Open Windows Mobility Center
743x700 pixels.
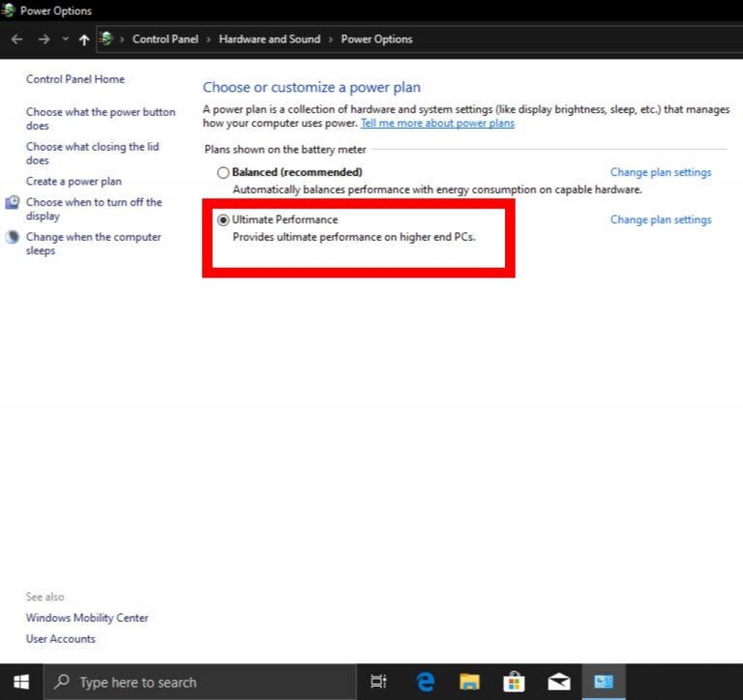tap(87, 618)
